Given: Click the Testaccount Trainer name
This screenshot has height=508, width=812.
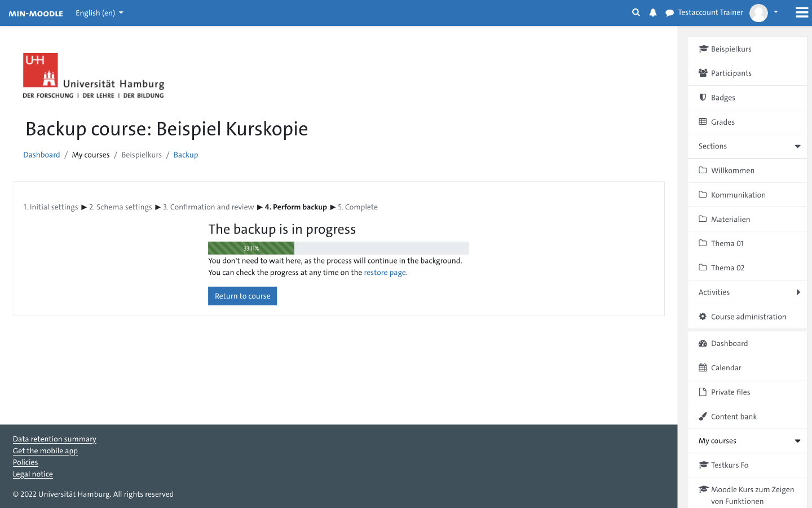Looking at the screenshot, I should (710, 12).
